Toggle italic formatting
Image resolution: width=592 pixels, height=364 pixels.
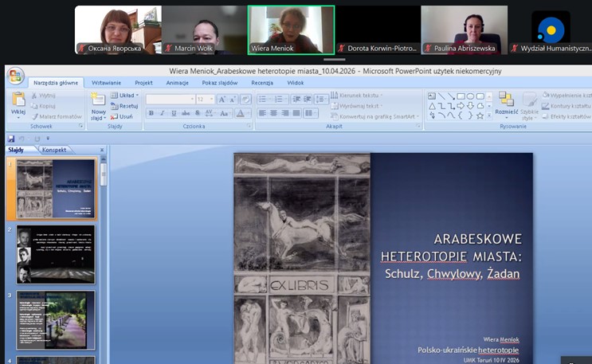[x=162, y=114]
